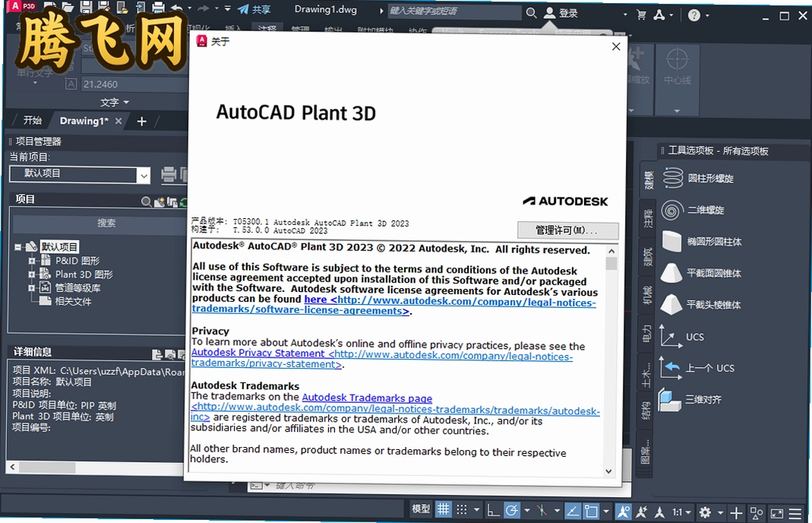Select the 相关文件 tree item
This screenshot has height=523, width=812.
(x=73, y=301)
